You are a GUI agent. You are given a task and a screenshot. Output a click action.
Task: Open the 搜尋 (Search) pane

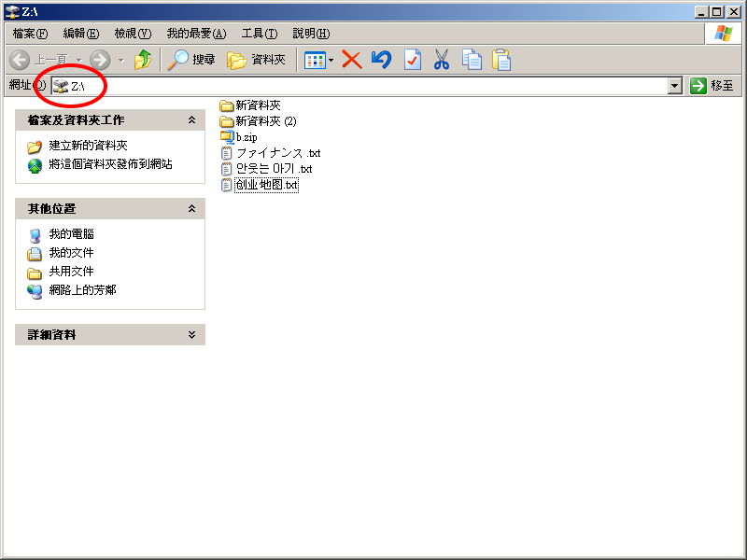coord(191,60)
